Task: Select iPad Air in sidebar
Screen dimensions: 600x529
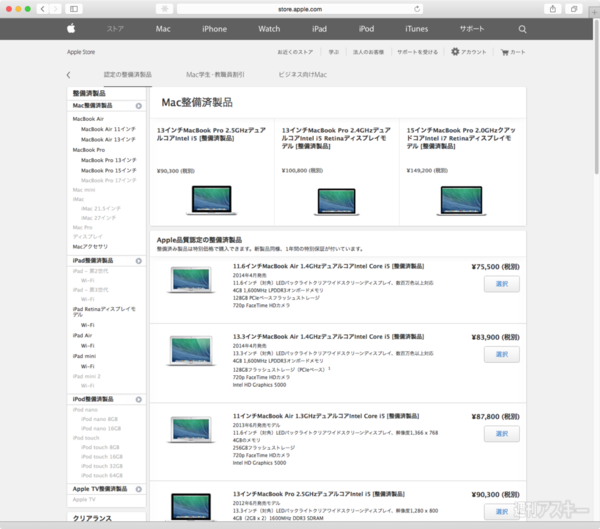Action: 82,336
